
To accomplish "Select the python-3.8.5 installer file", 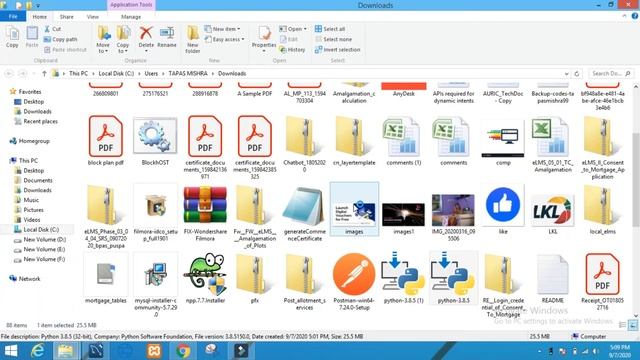I will tap(453, 274).
